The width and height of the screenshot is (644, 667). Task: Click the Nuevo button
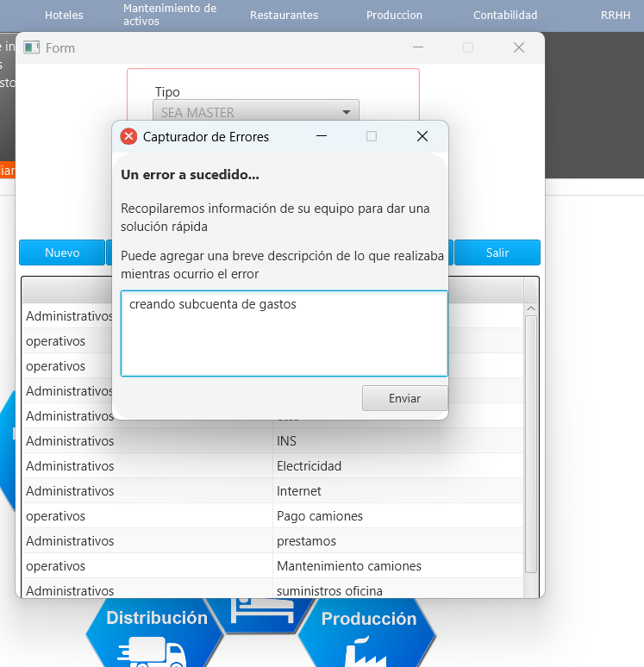(62, 252)
